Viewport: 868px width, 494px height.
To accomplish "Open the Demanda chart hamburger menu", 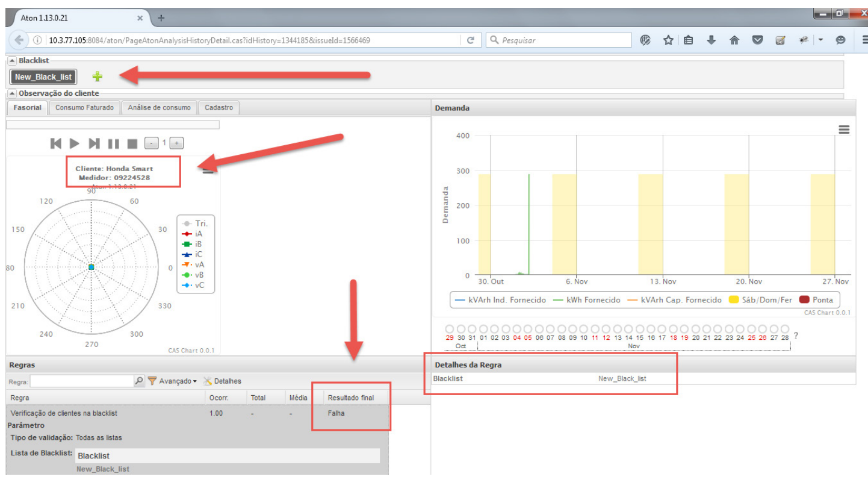I will click(x=844, y=130).
